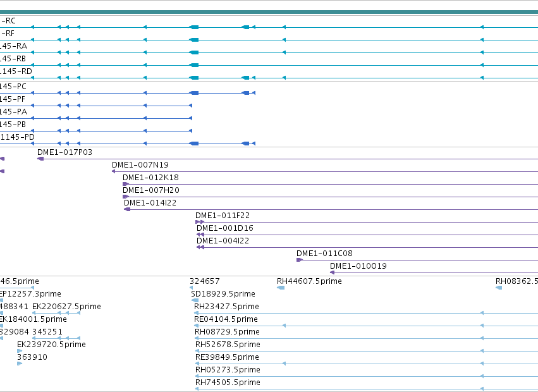
Task: Select the 1145-PD protein label
Action: coord(17,137)
